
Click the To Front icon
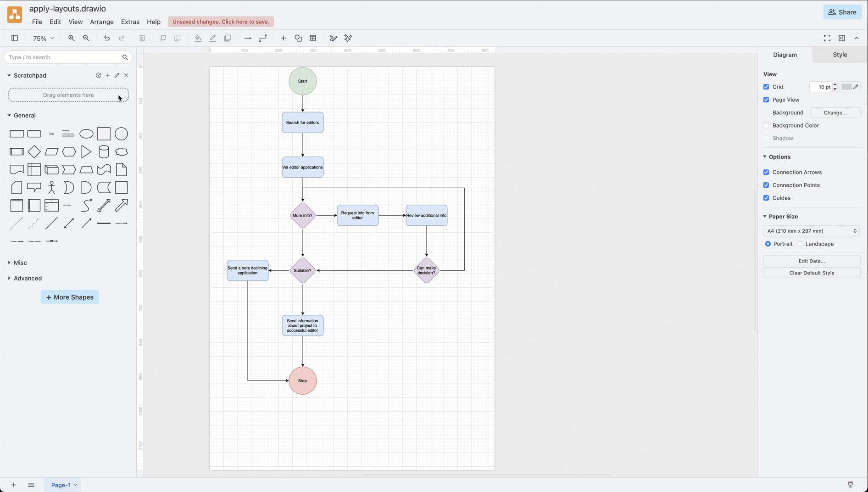click(x=163, y=38)
